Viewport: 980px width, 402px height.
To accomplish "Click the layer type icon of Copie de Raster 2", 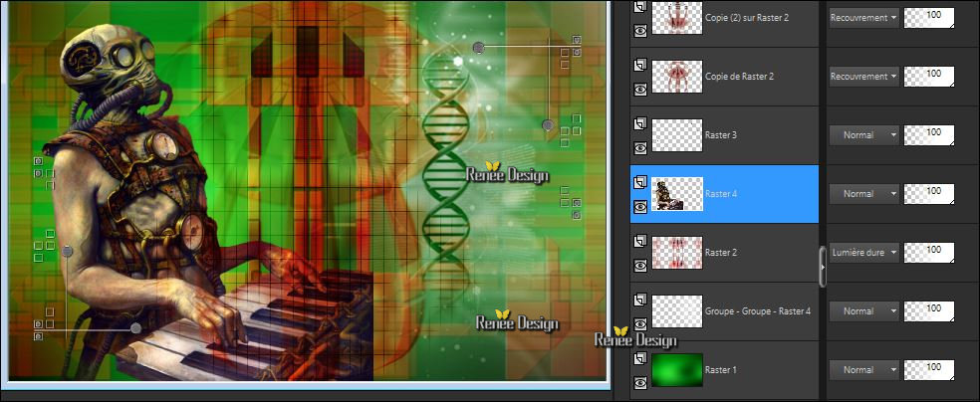I will (x=640, y=65).
